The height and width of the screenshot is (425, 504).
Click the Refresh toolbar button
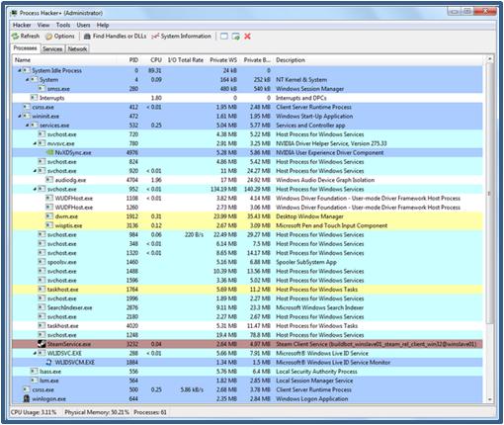click(26, 37)
